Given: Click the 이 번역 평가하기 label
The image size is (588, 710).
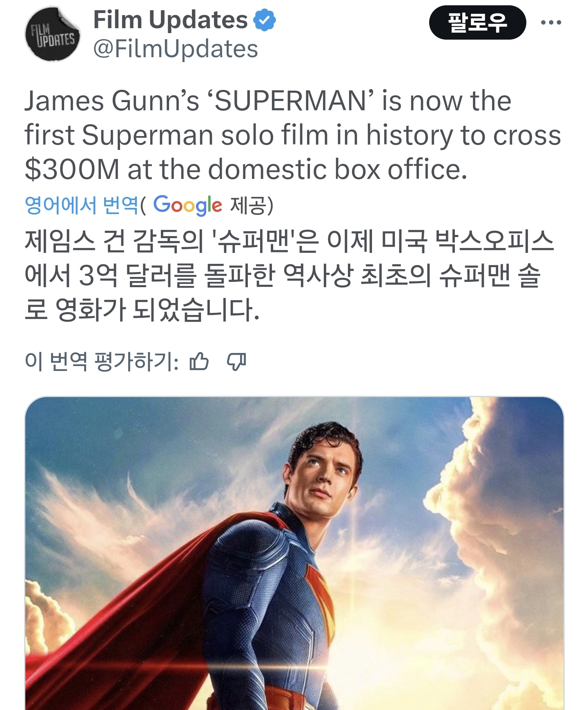Looking at the screenshot, I should pos(101,362).
